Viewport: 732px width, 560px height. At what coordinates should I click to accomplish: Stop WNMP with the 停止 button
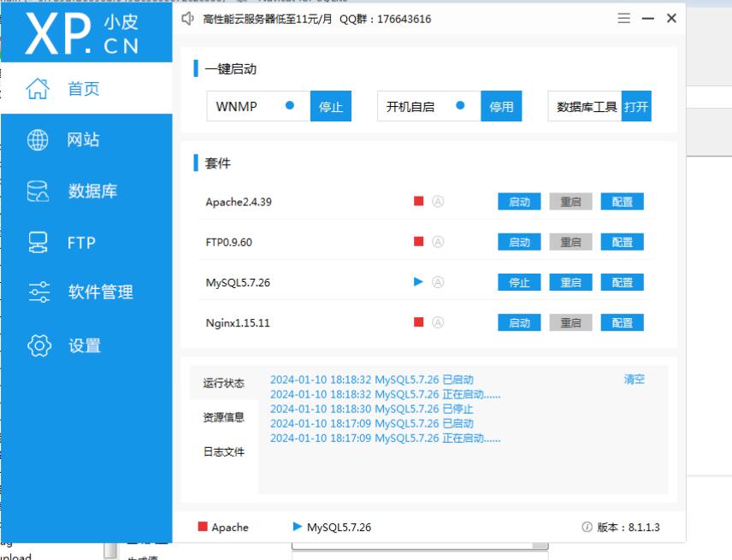tap(331, 106)
